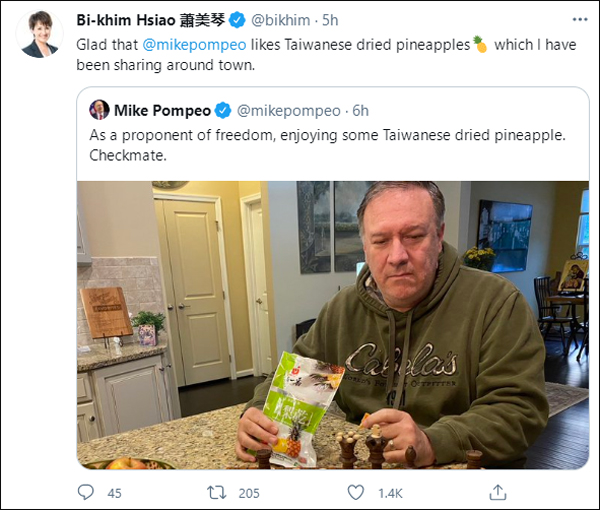Like the tweet with heart icon
Image resolution: width=600 pixels, height=510 pixels.
coord(355,492)
